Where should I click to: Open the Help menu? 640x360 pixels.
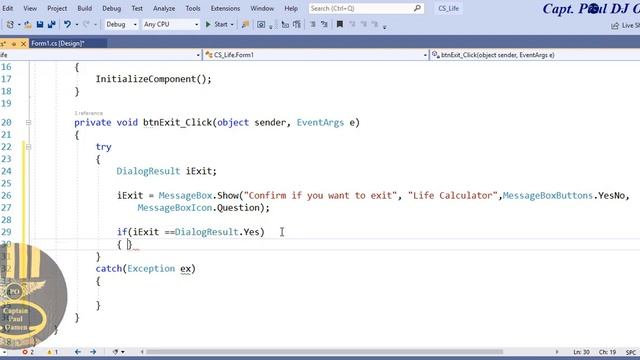point(291,8)
